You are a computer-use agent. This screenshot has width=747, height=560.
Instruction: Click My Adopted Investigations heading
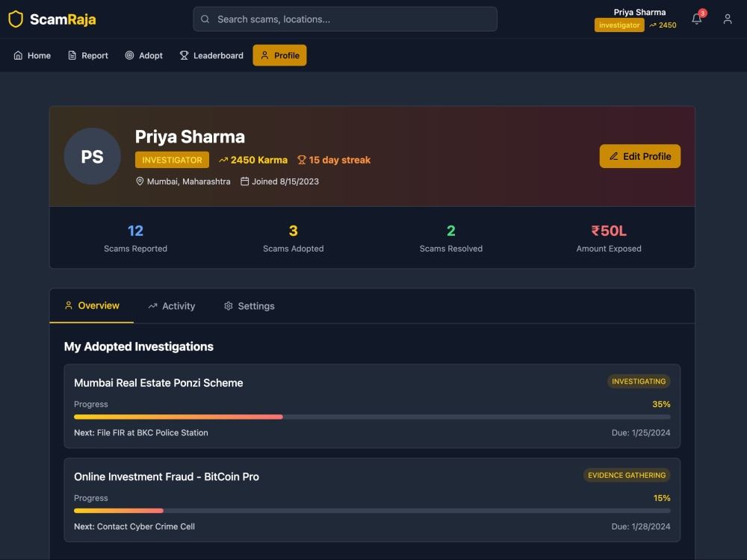coord(139,346)
